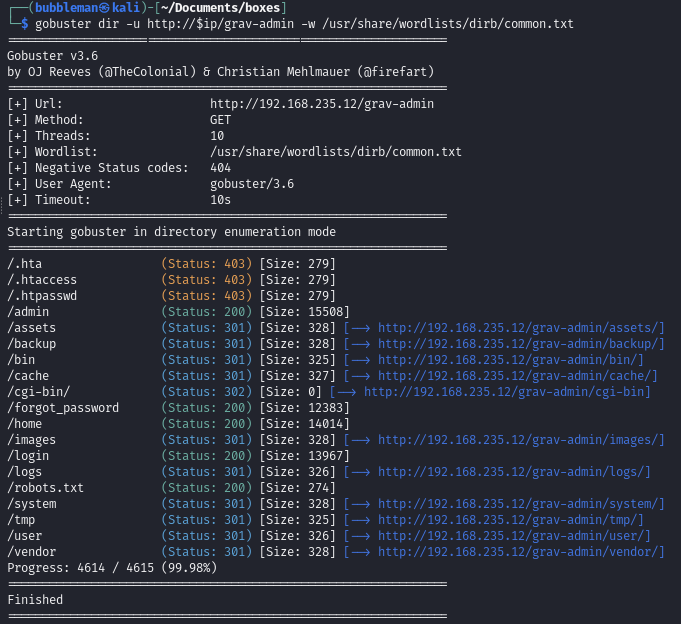Open the grav-admin/user/ redirect URL
This screenshot has height=624, width=681.
514,536
